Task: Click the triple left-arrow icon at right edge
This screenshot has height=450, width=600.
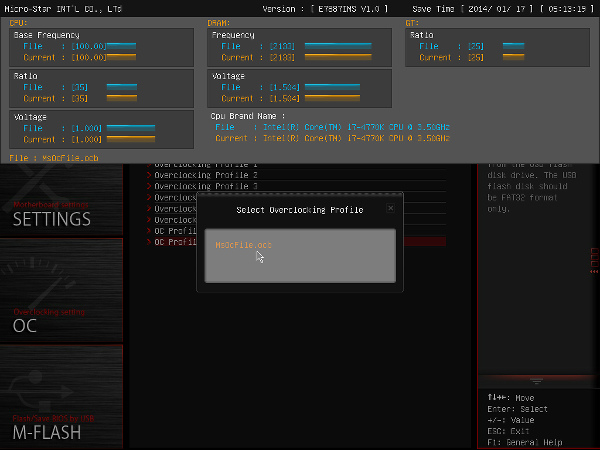Action: [x=594, y=272]
